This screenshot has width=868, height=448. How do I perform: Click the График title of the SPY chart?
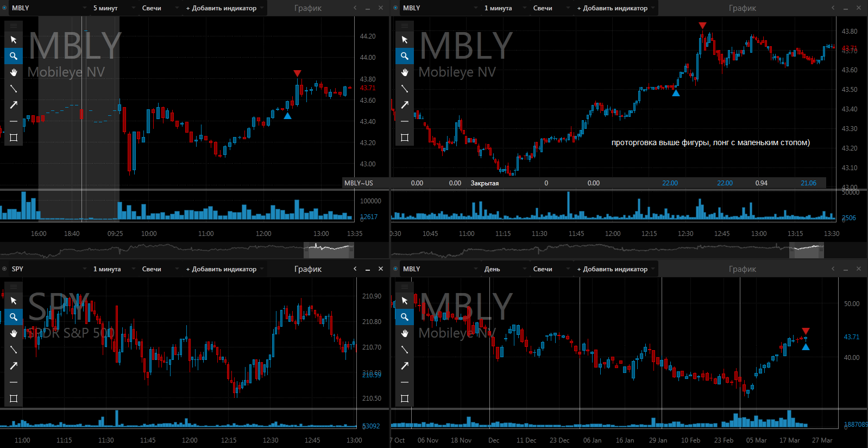308,269
